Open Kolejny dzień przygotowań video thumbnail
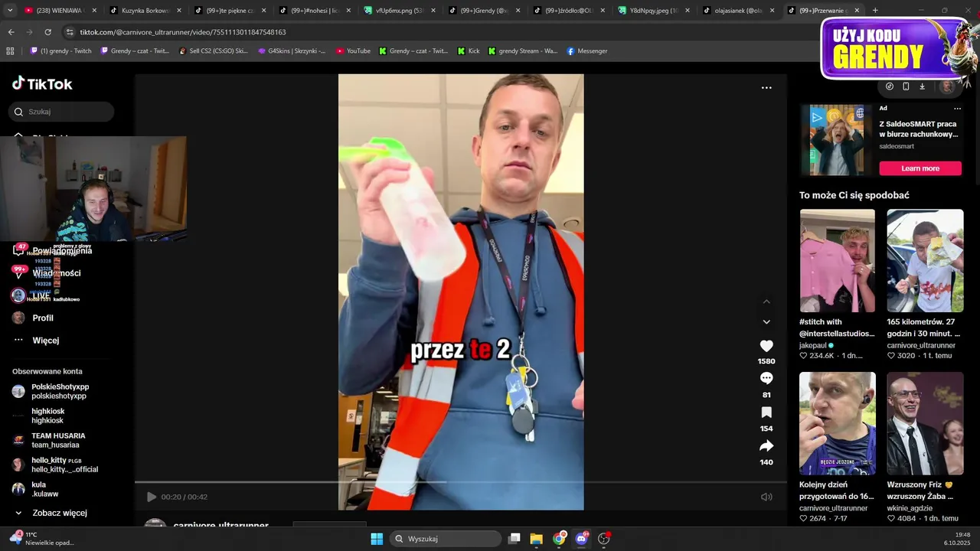 (x=838, y=423)
